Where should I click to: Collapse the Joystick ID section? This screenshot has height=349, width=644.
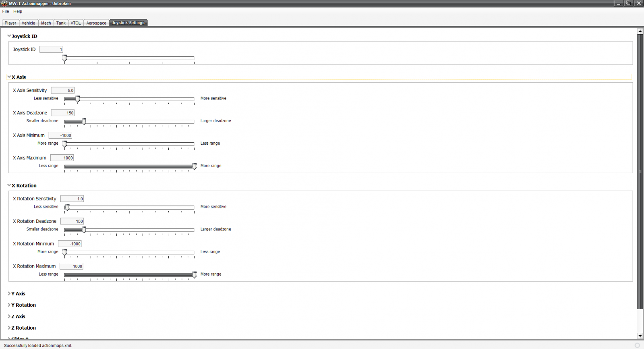click(x=9, y=36)
